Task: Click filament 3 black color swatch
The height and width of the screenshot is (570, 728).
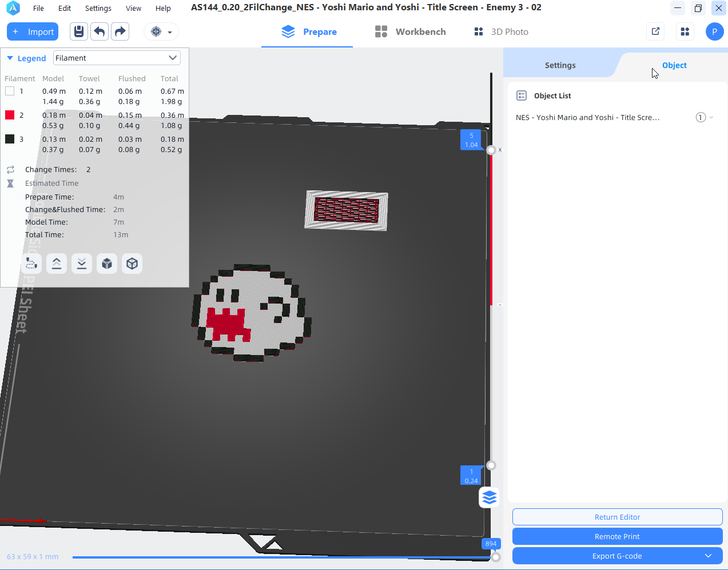Action: point(10,139)
